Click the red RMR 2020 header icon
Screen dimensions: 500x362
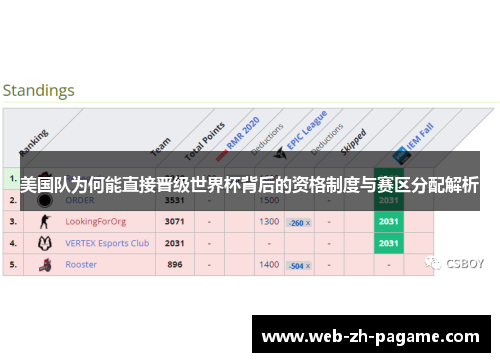[x=222, y=156]
